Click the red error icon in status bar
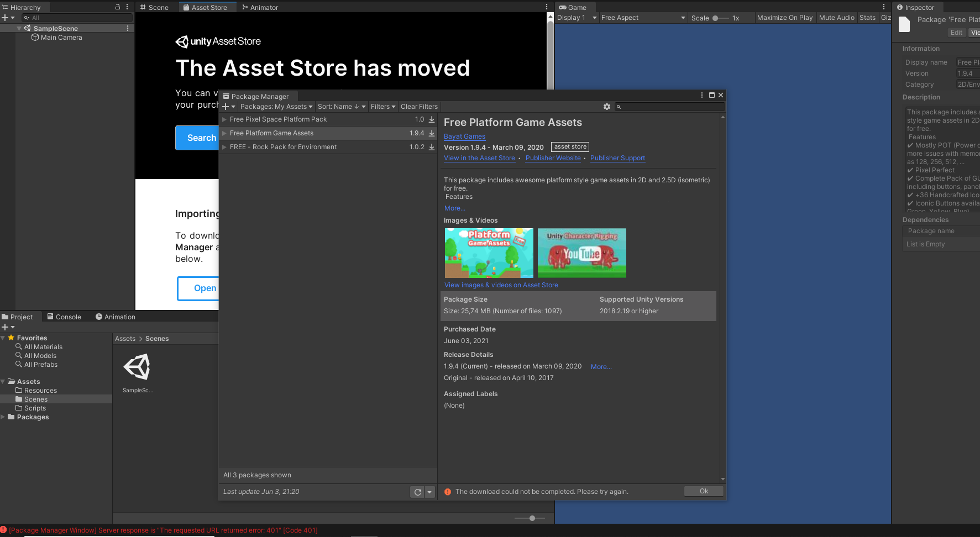This screenshot has width=980, height=537. [x=3, y=530]
